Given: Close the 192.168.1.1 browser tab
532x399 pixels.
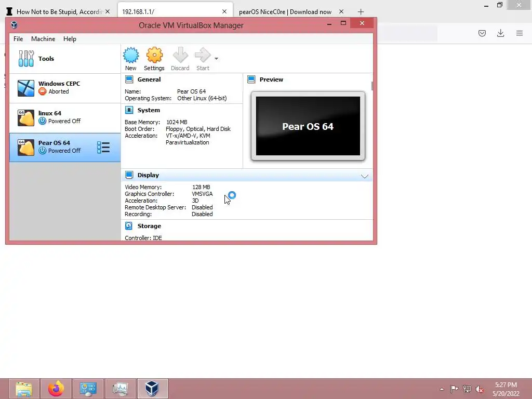Looking at the screenshot, I should pos(224,11).
